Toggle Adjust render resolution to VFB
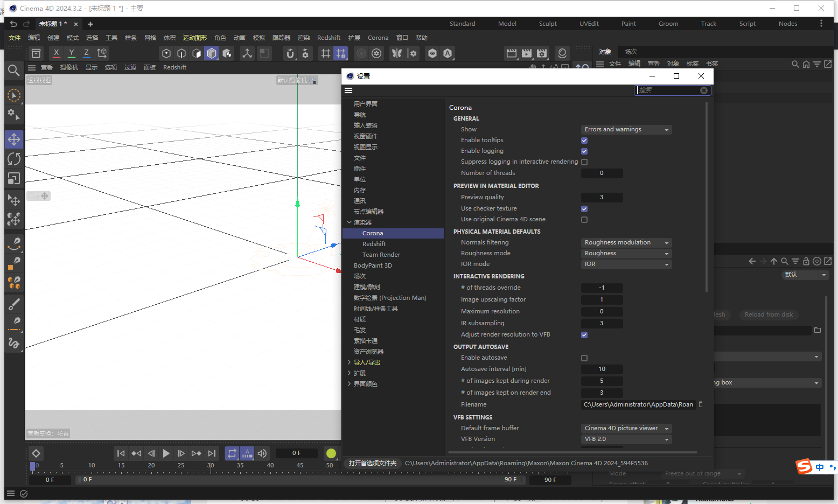This screenshot has height=504, width=838. point(584,335)
